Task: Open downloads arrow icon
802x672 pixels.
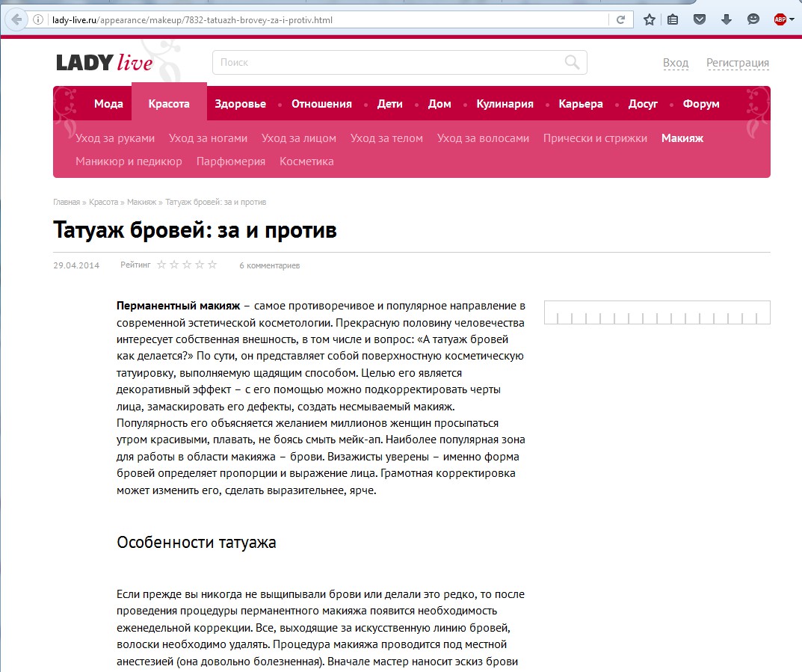Action: tap(727, 20)
